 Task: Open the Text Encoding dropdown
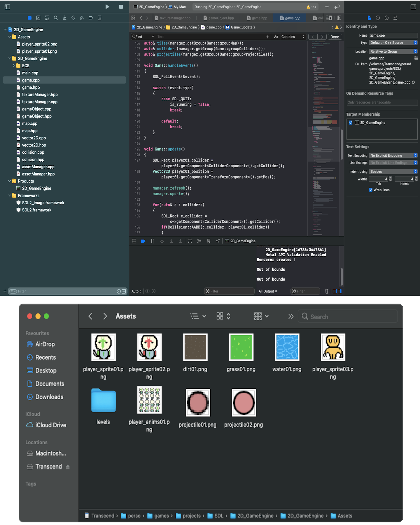click(x=393, y=155)
